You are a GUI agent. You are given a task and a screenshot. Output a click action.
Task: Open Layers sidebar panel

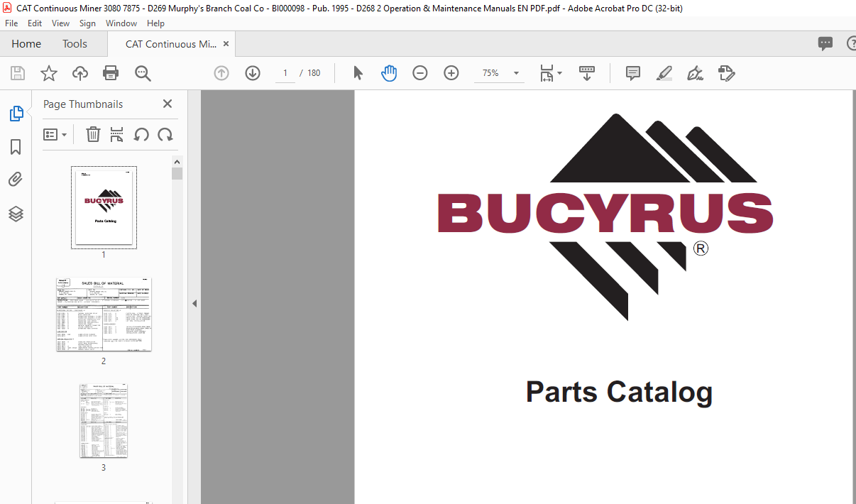click(x=16, y=213)
